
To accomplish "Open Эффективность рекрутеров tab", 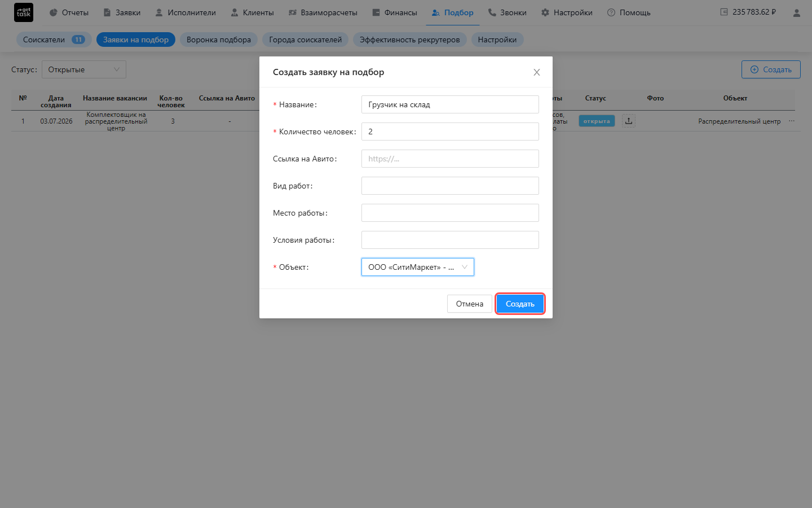I will [410, 40].
